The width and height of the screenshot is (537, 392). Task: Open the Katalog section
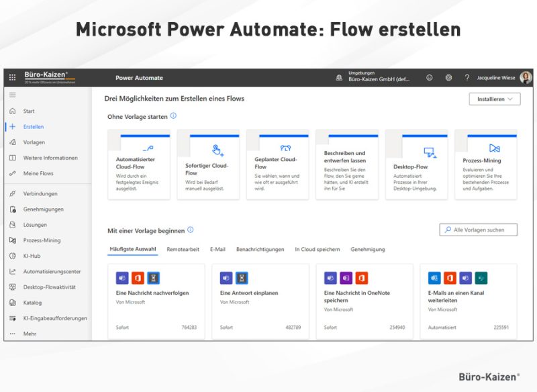(x=34, y=301)
